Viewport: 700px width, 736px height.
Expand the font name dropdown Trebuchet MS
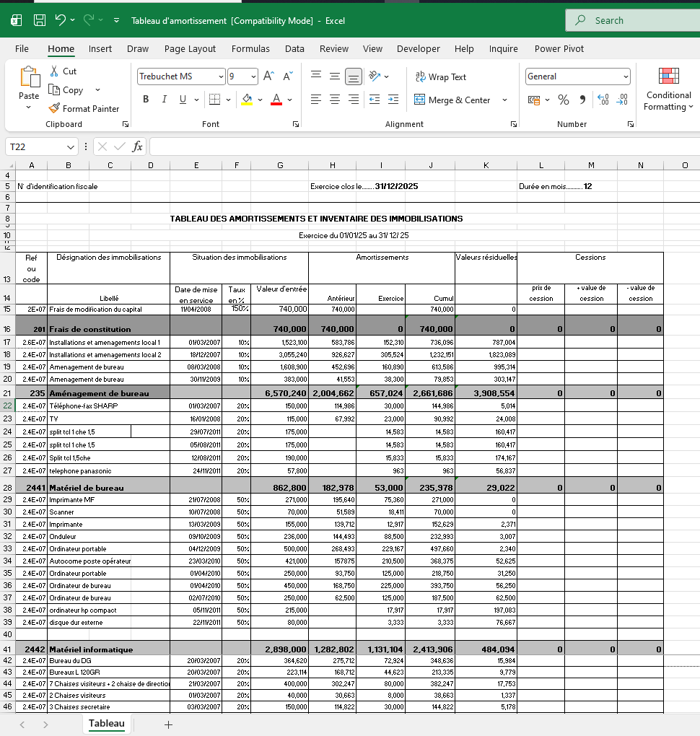[221, 76]
